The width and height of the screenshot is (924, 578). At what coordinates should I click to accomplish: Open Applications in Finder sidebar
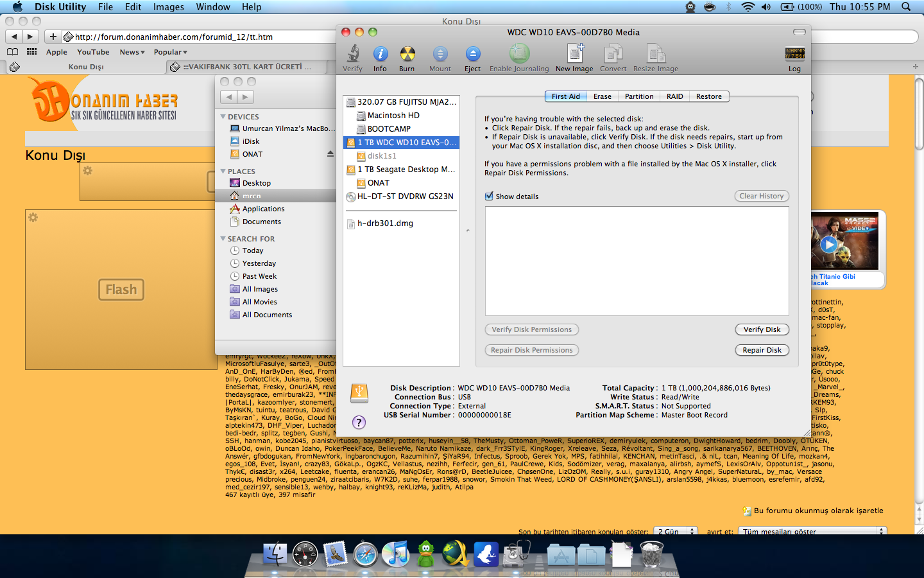(263, 209)
